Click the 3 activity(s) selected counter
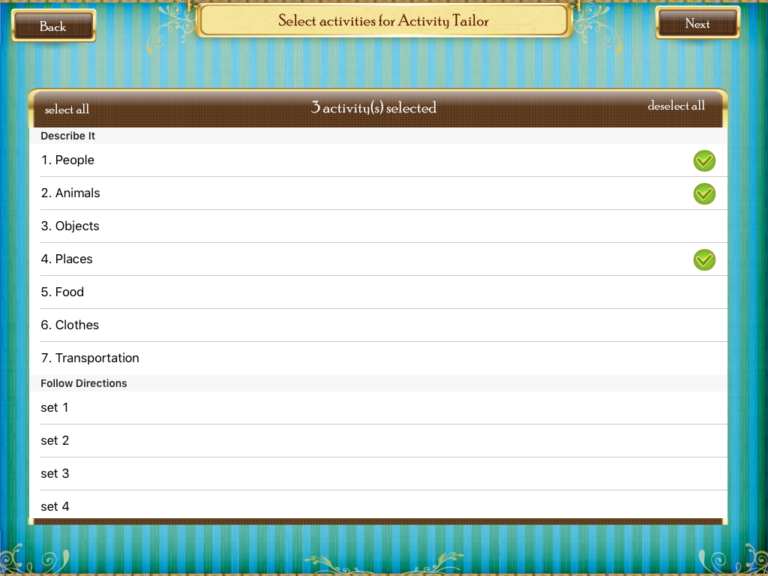 pos(374,108)
